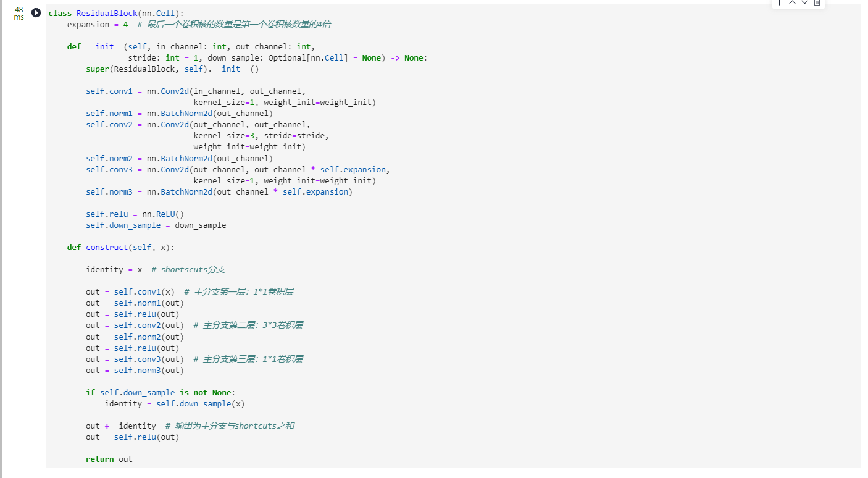The image size is (868, 478).
Task: Click the 'self.norm3 = nn.BatchNorm2d' line
Action: click(x=219, y=192)
